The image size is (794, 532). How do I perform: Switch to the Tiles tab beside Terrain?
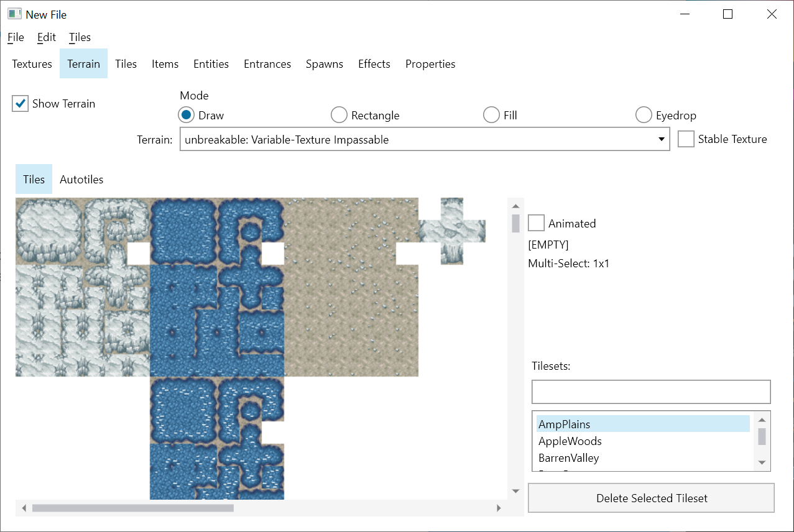tap(126, 64)
